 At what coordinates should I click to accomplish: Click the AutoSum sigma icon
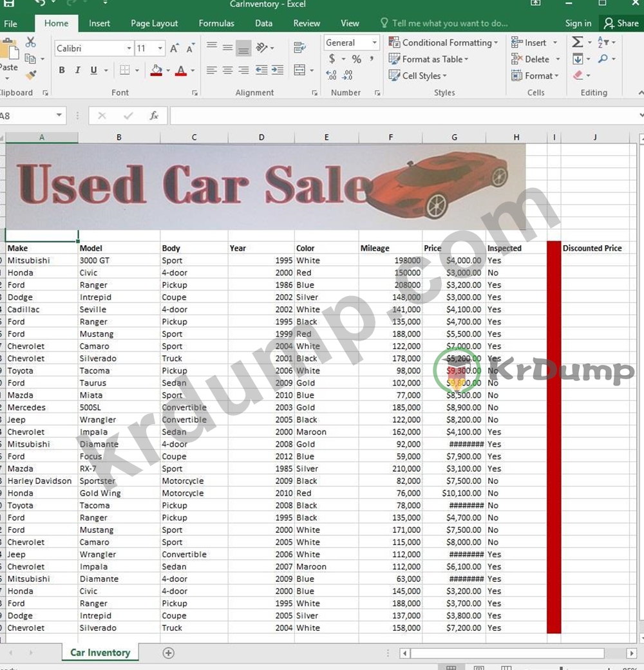(x=577, y=42)
